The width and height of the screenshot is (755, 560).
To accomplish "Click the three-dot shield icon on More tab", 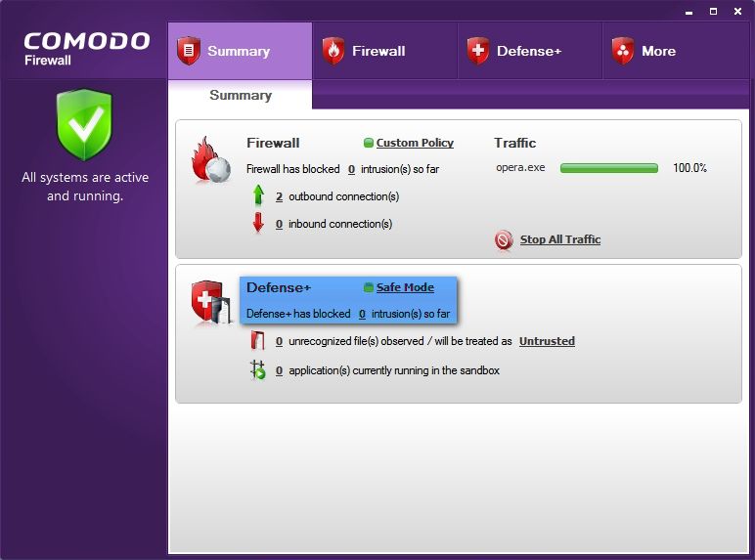I will 623,50.
